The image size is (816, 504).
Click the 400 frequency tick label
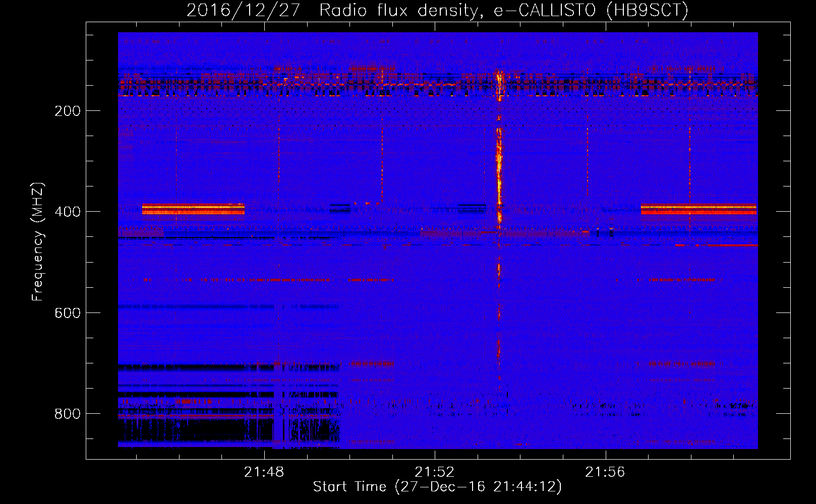pyautogui.click(x=68, y=212)
